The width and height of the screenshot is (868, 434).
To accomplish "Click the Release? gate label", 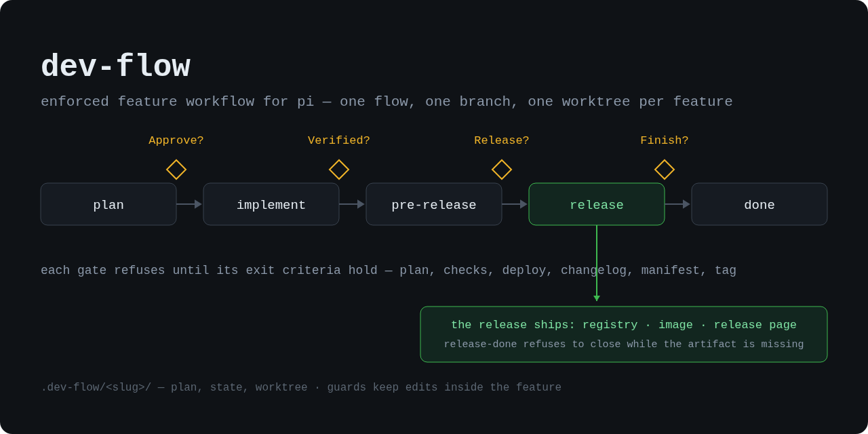I will tap(502, 140).
